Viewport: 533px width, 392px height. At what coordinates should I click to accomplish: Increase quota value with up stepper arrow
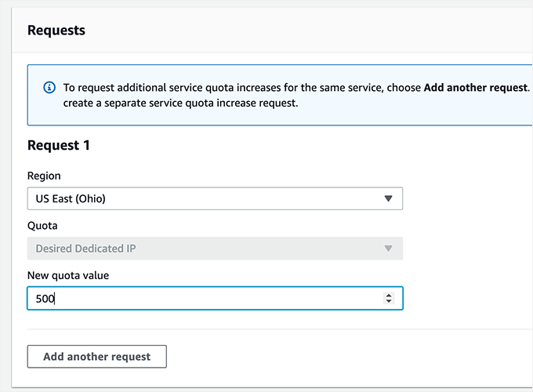coord(389,296)
